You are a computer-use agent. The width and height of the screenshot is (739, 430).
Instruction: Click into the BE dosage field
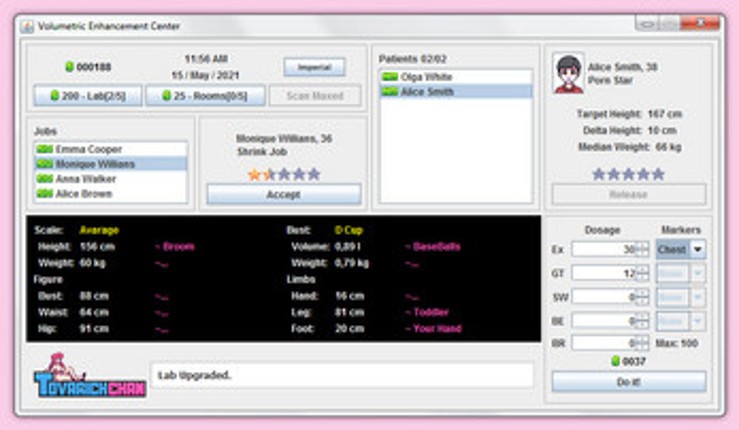click(604, 321)
